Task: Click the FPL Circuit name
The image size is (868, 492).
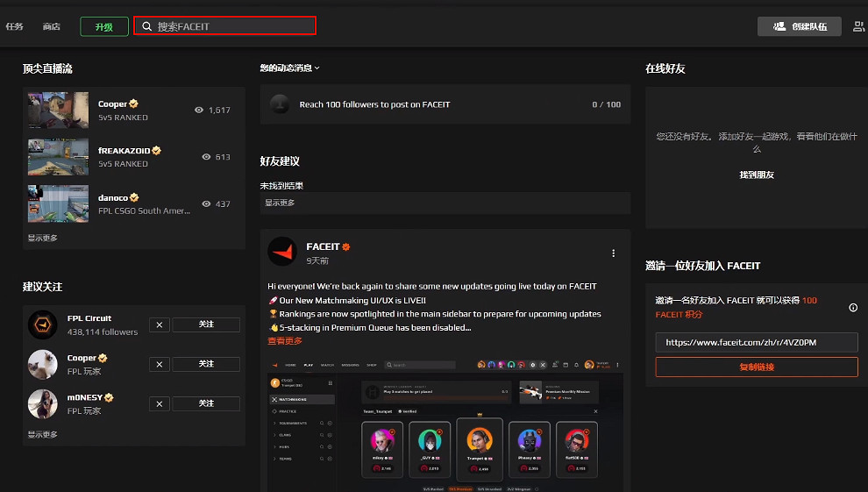Action: click(x=89, y=318)
